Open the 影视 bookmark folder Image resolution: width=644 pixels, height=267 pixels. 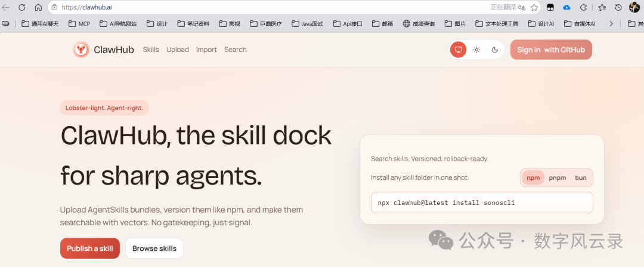point(230,24)
